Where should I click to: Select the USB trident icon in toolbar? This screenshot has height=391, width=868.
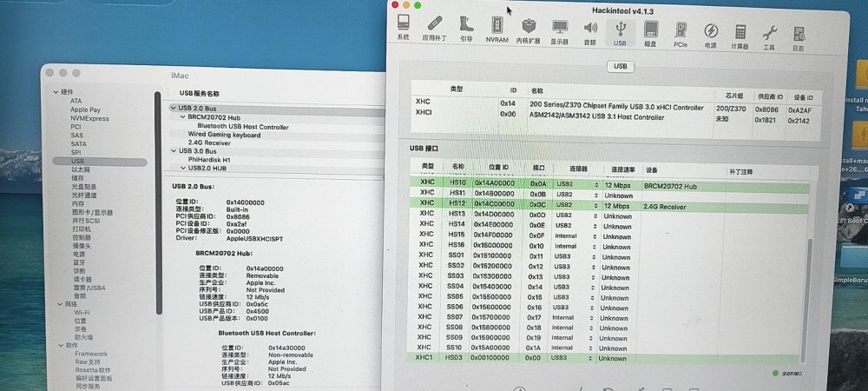[x=620, y=33]
